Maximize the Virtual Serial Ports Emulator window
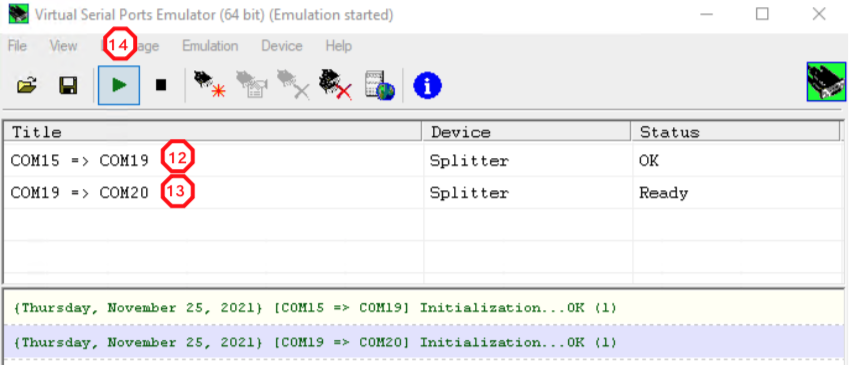Screen dimensions: 850x365 (x=762, y=14)
